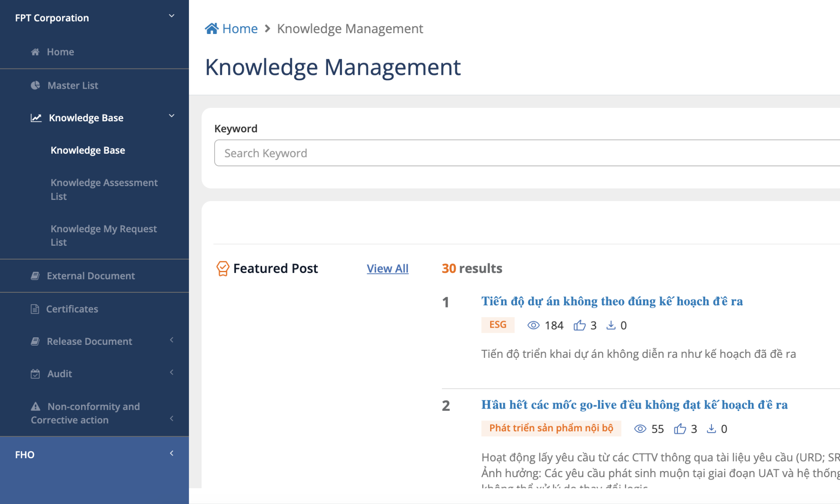840x504 pixels.
Task: Click the views eye icon showing 55
Action: pyautogui.click(x=640, y=428)
